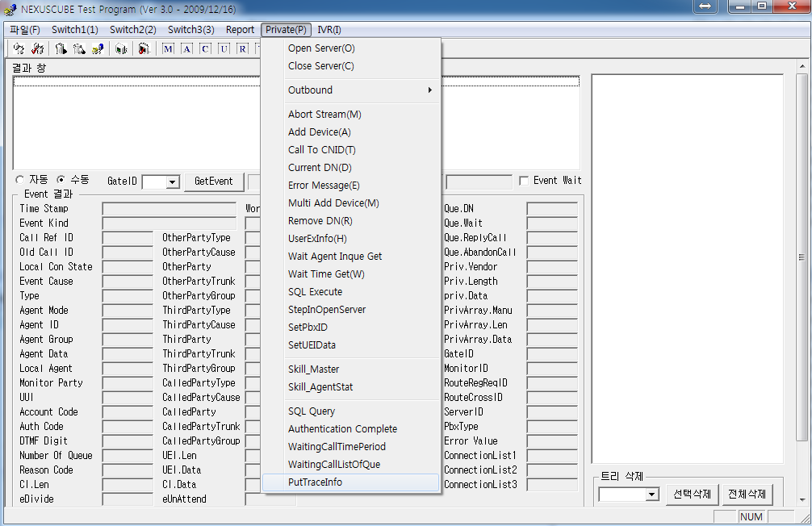Click the empty tree panel on the right
This screenshot has width=812, height=526.
tap(687, 269)
